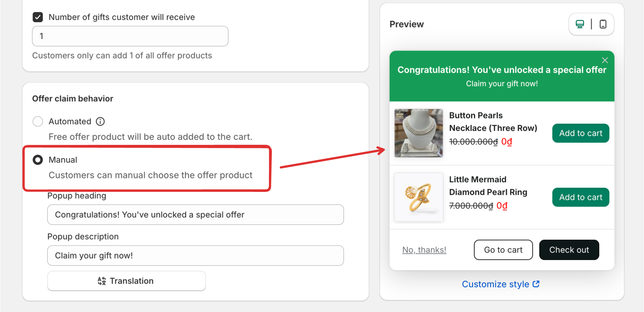The image size is (644, 312).
Task: Select the Manual offer claim option
Action: 38,160
